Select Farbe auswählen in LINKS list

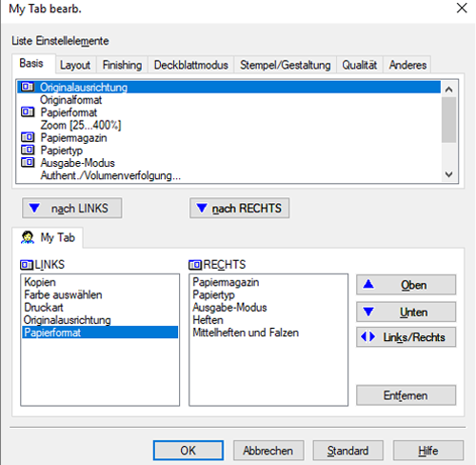pos(100,294)
